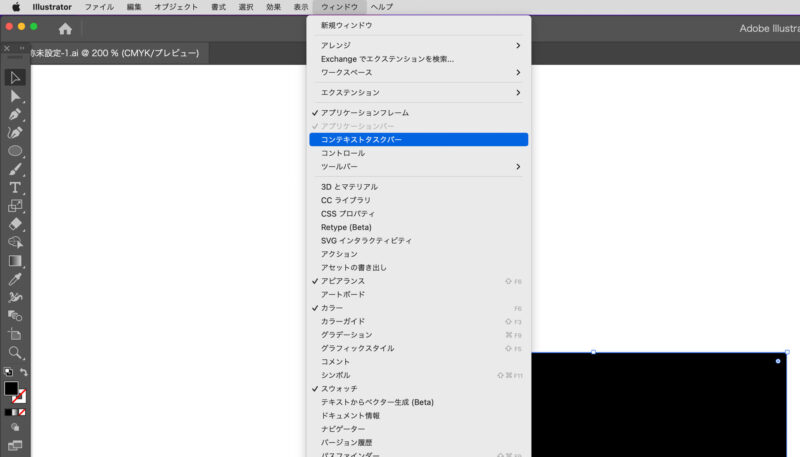Click 新規ウィンドウ menu entry
This screenshot has height=457, width=800.
tap(345, 25)
